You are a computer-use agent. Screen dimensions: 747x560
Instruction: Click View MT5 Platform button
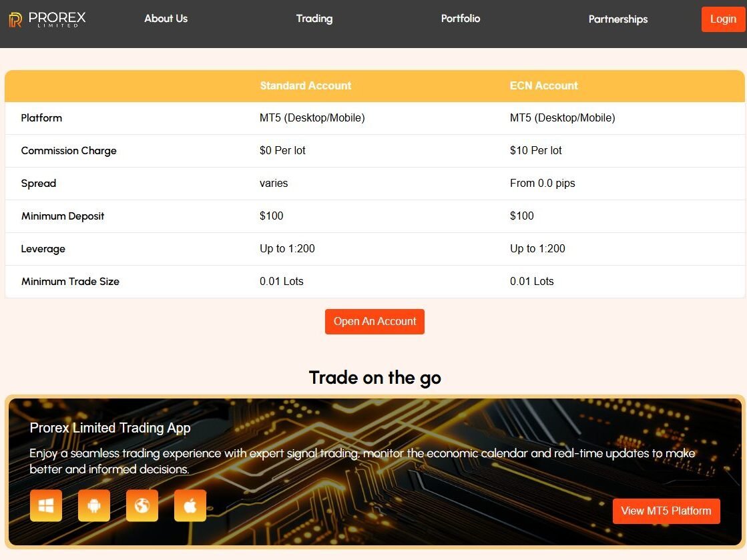666,511
